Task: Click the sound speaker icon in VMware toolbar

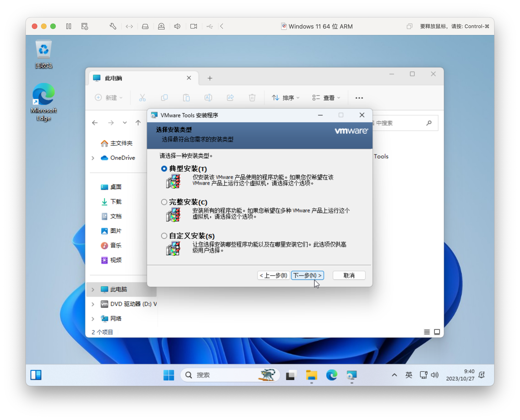Action: click(x=177, y=26)
